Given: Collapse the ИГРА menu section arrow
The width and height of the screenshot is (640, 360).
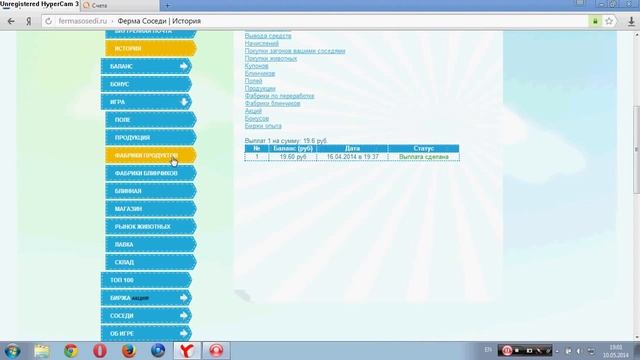Looking at the screenshot, I should coord(184,102).
